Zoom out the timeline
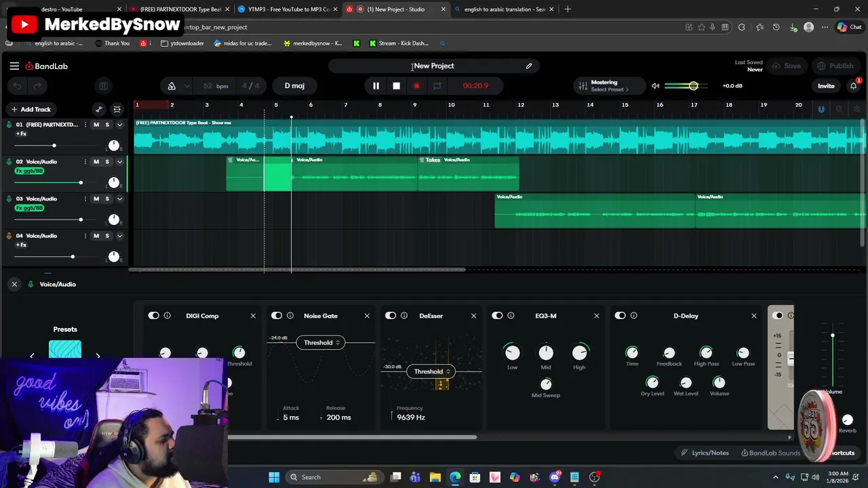 pos(840,109)
